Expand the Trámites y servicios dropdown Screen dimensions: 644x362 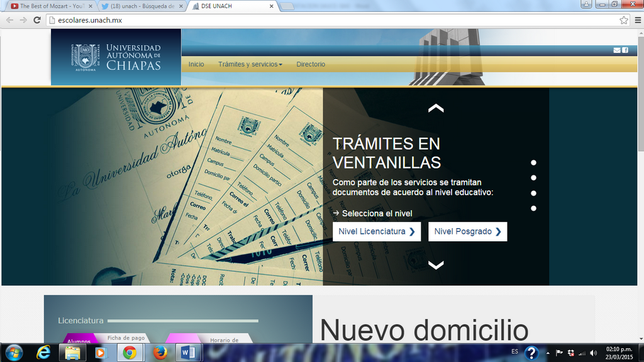tap(250, 65)
